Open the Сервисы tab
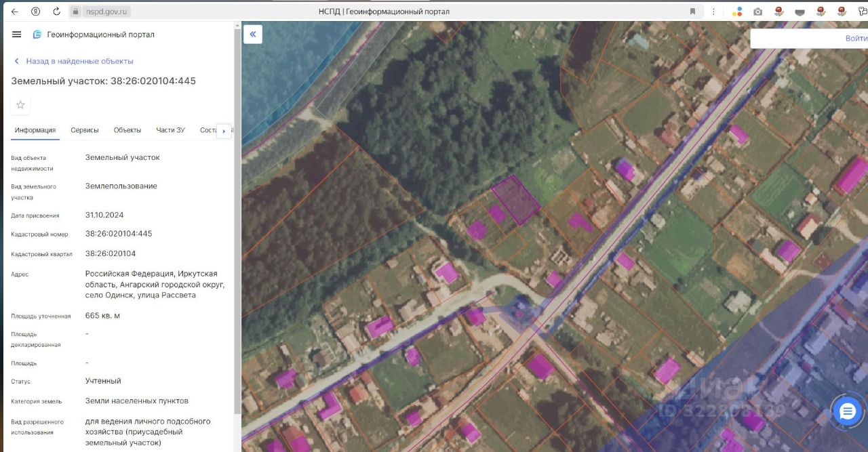 [x=85, y=130]
